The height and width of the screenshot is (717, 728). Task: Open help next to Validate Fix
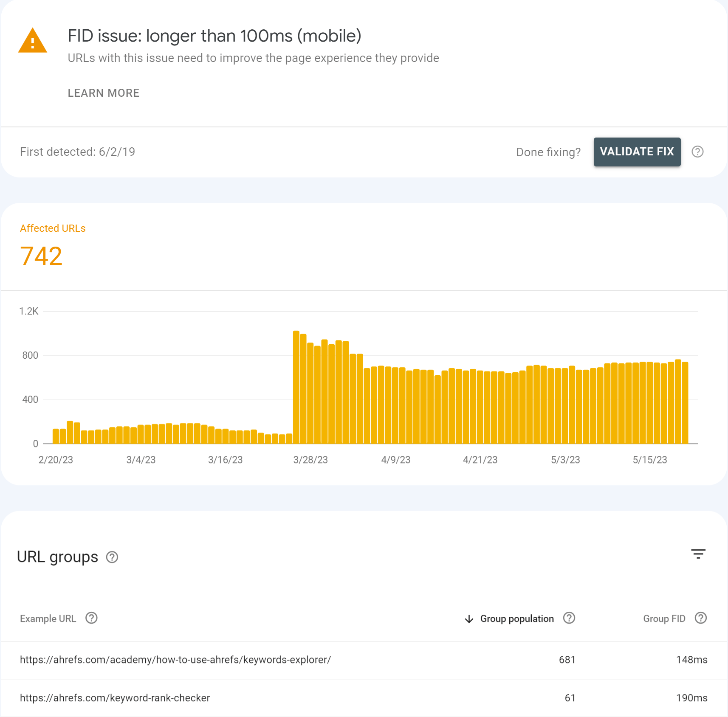[x=697, y=152]
